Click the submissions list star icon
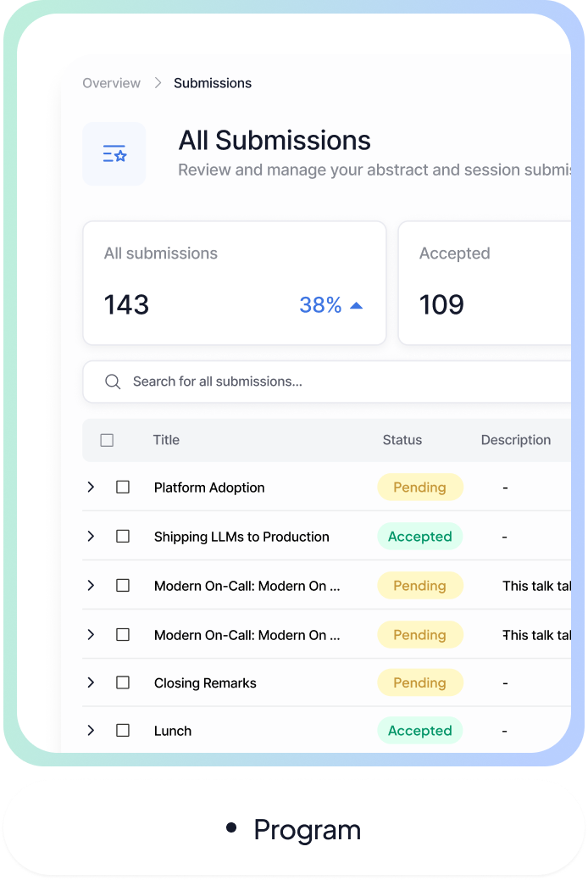The image size is (588, 880). click(114, 153)
